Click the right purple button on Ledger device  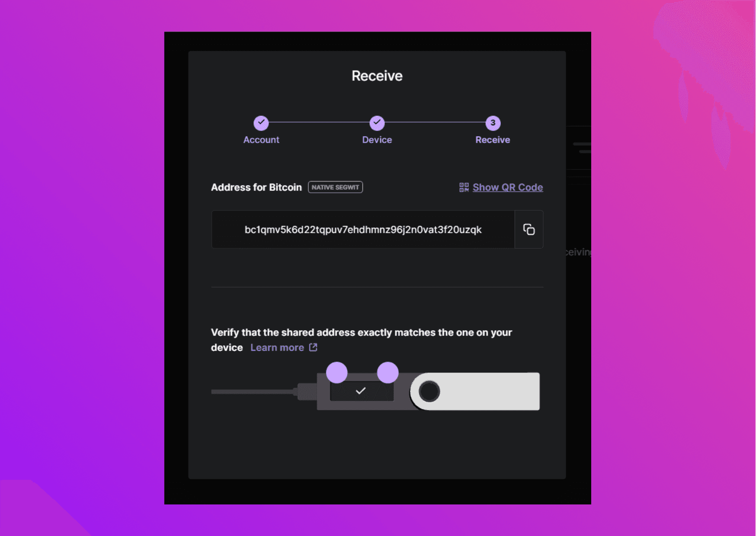coord(388,373)
